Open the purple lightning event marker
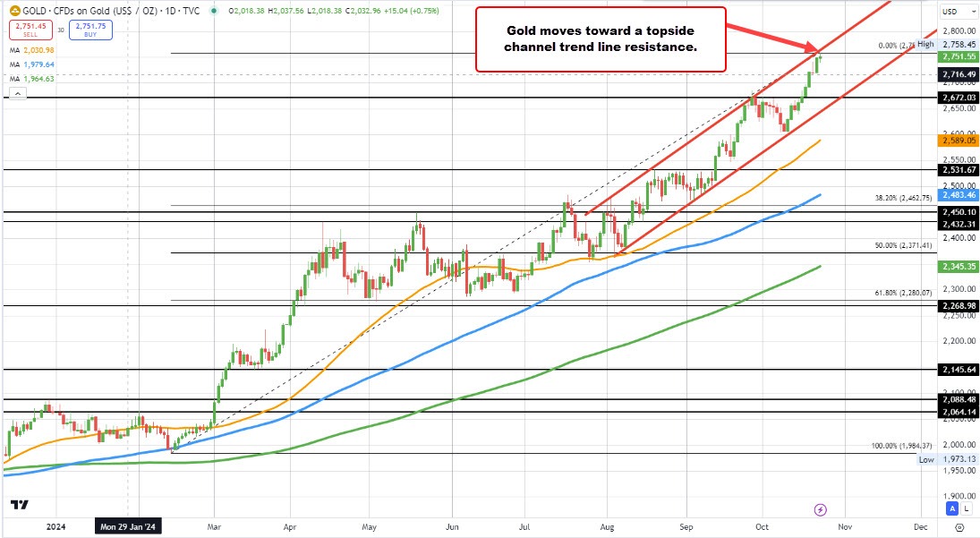Viewport: 980px width, 538px height. 822,509
